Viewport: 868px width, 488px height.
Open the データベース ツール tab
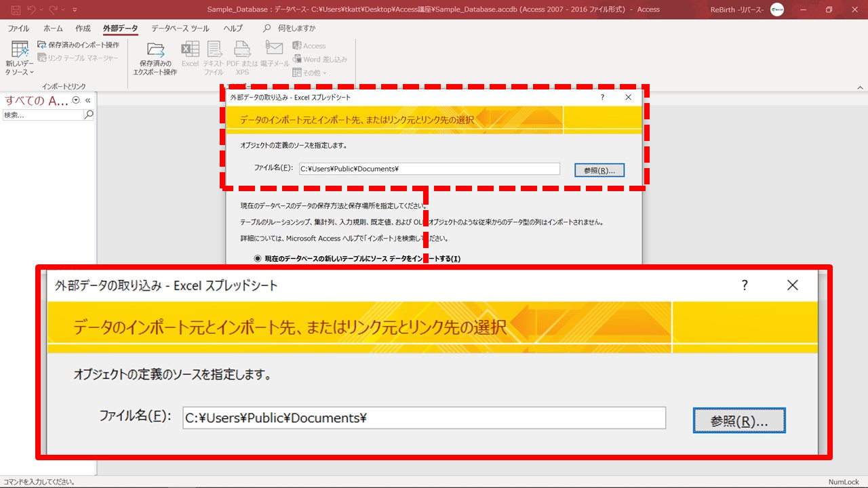180,28
